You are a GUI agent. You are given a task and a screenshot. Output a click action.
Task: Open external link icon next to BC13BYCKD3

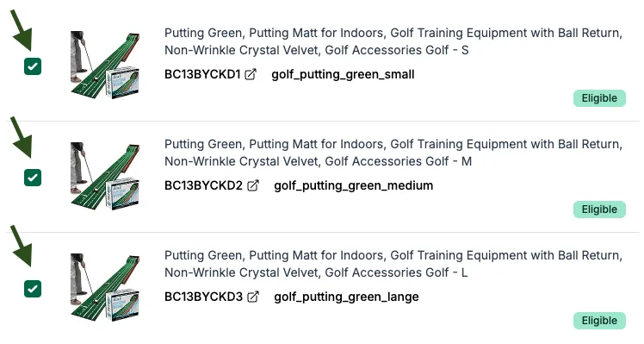tap(253, 297)
